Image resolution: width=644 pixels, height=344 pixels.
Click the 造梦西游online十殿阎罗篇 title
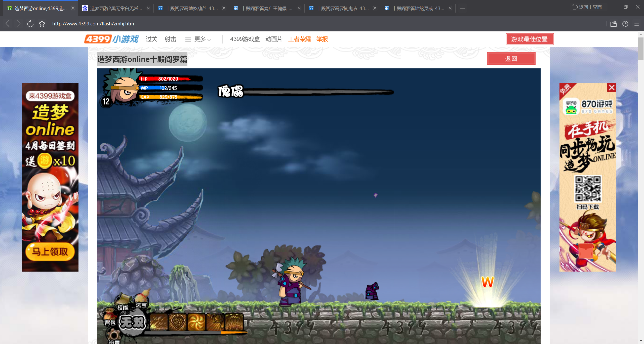[142, 59]
